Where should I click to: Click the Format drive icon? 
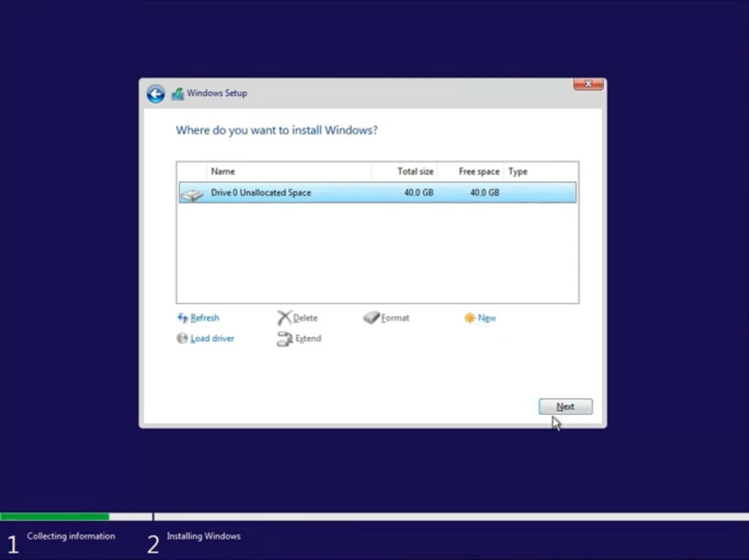[x=371, y=318]
